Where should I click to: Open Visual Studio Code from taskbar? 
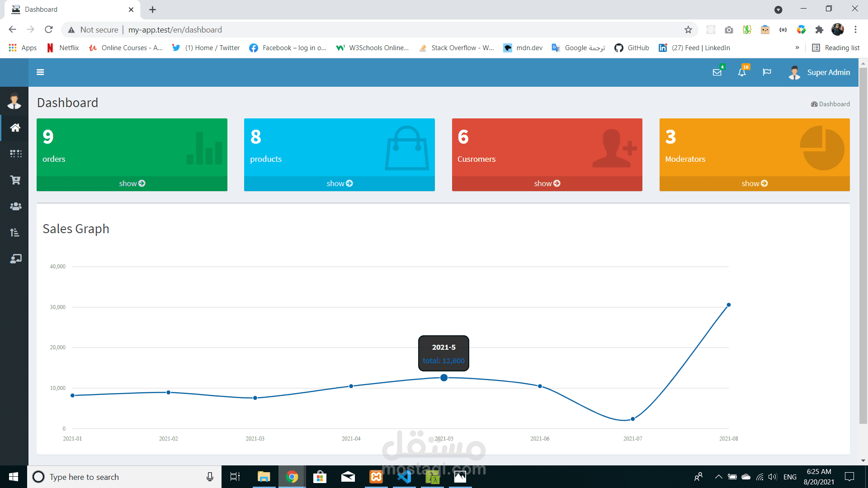point(404,477)
